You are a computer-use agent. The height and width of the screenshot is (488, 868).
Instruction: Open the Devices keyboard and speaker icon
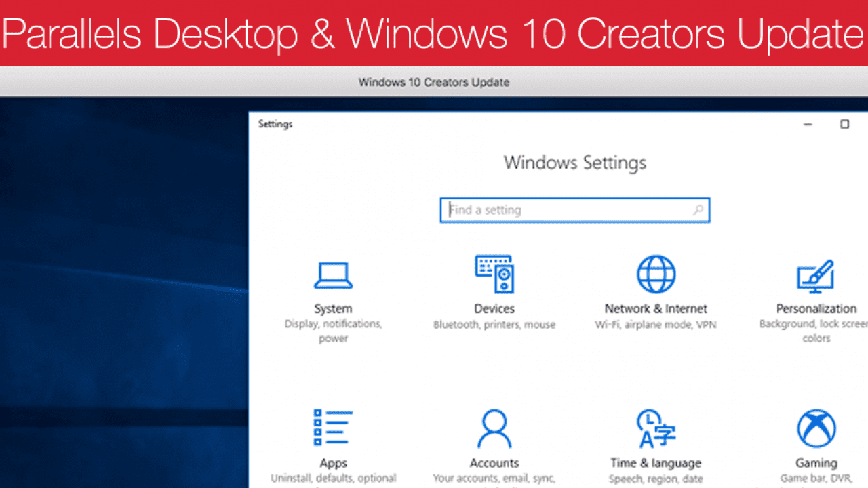pyautogui.click(x=494, y=274)
